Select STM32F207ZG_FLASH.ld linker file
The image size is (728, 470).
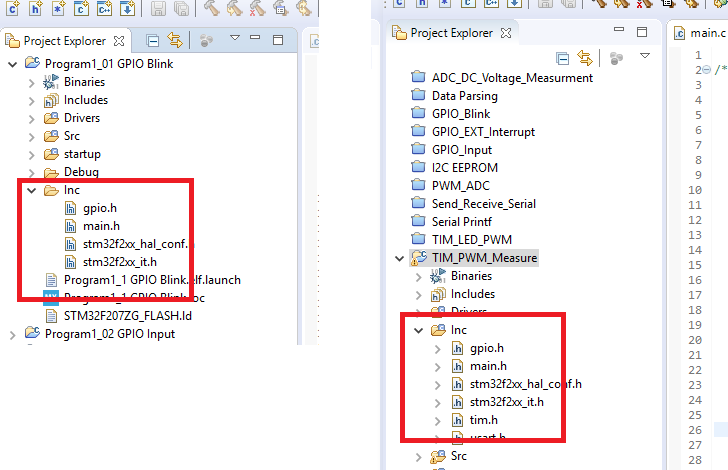coord(128,316)
